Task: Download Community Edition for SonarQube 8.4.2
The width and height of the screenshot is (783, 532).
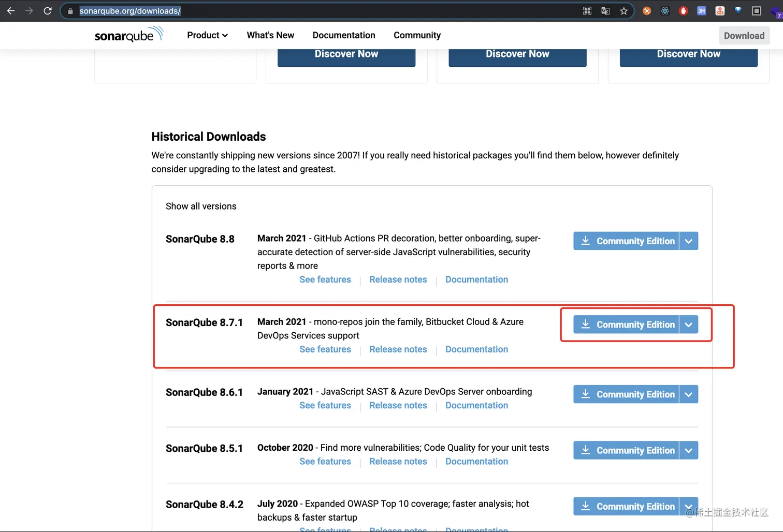Action: pyautogui.click(x=626, y=506)
